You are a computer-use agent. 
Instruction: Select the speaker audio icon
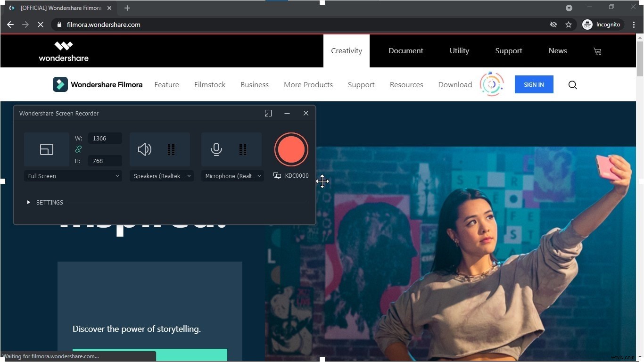[145, 149]
